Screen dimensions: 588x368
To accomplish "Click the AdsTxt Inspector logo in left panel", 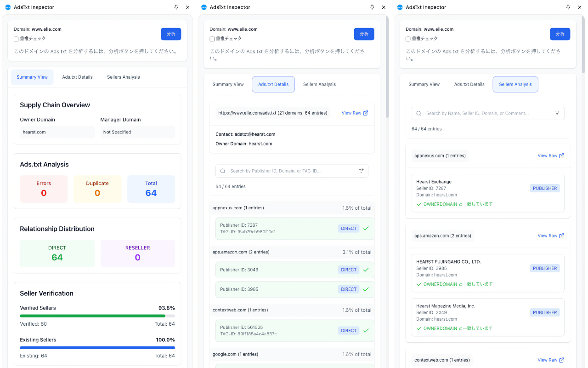I will [8, 7].
